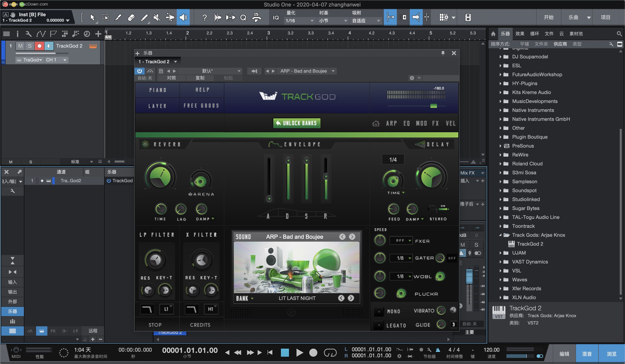
Task: Toggle plugin power bypass button
Action: coord(140,71)
